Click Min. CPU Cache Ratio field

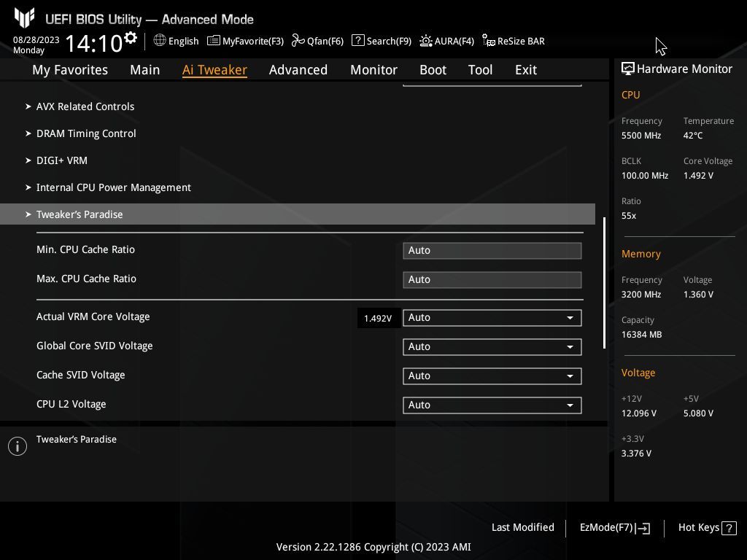492,251
